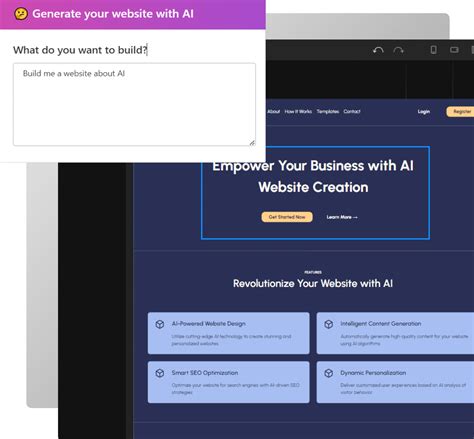Open the Contact nav link
Image resolution: width=474 pixels, height=439 pixels.
click(x=352, y=111)
